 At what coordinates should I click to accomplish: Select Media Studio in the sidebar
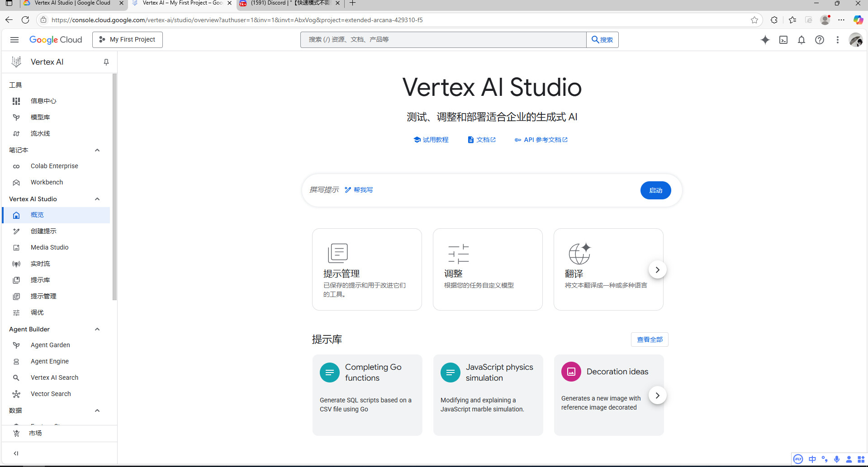(x=49, y=247)
